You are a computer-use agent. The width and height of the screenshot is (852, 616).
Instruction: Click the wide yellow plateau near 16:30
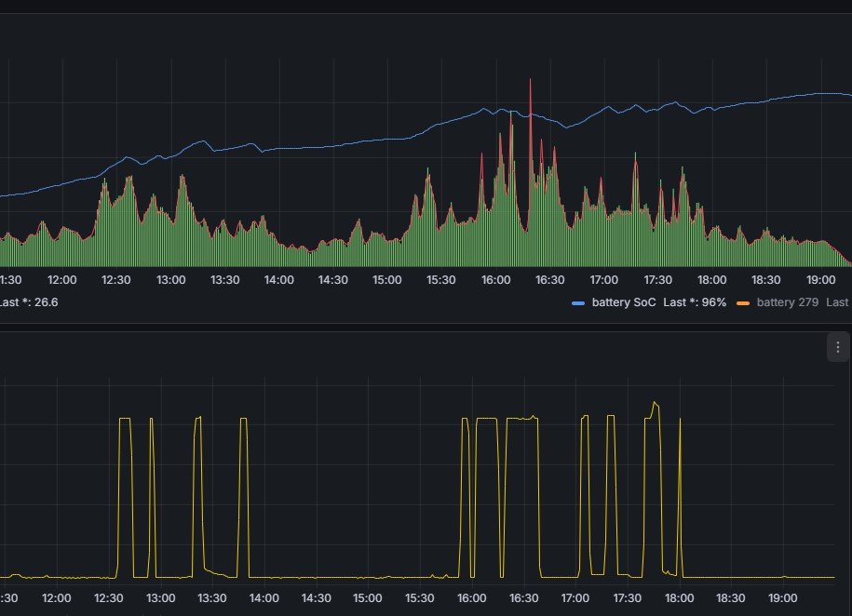[522, 419]
